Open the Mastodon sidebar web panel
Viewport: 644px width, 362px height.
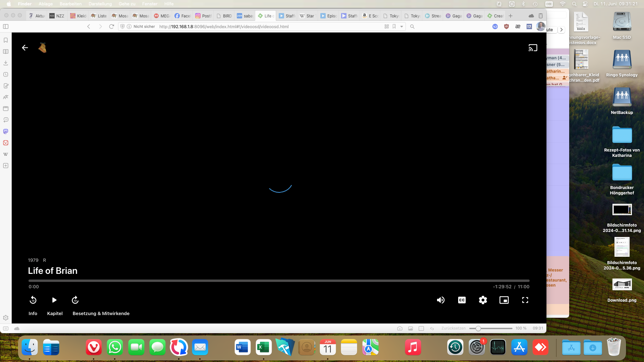coord(6,131)
